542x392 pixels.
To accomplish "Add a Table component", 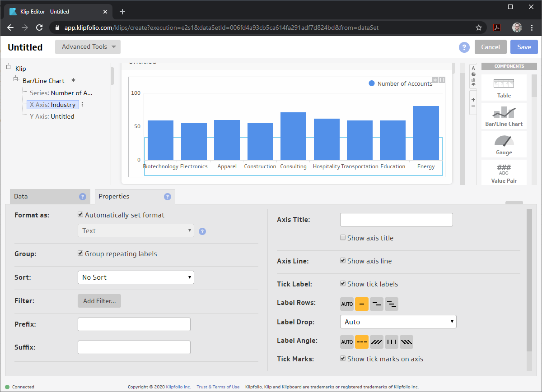I will tap(504, 88).
